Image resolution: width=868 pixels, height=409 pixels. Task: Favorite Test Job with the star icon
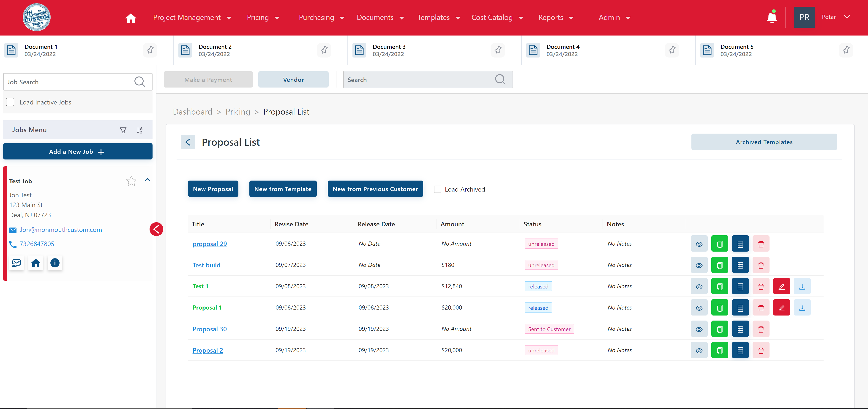coord(131,181)
